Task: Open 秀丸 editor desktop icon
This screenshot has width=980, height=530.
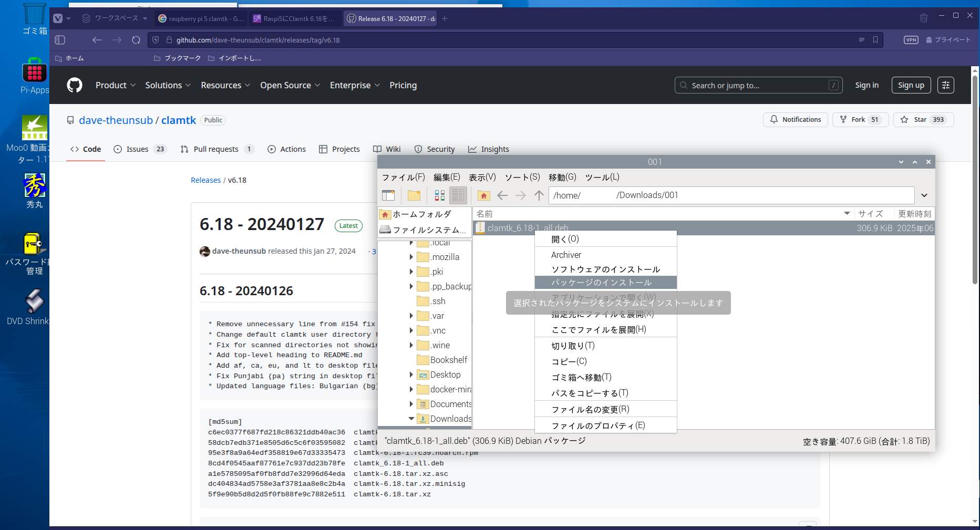Action: tap(35, 191)
